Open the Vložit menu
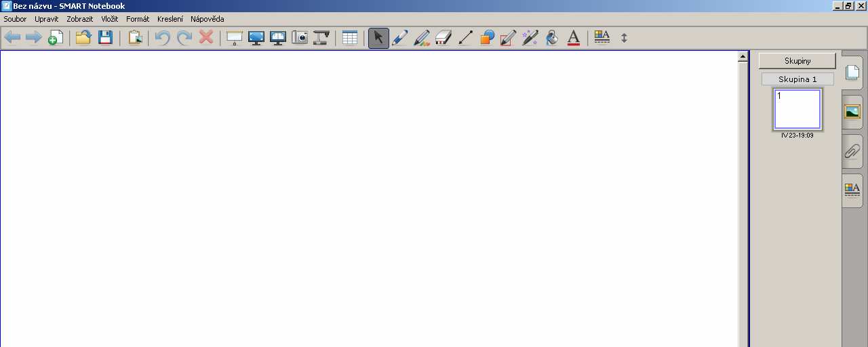 (x=110, y=19)
